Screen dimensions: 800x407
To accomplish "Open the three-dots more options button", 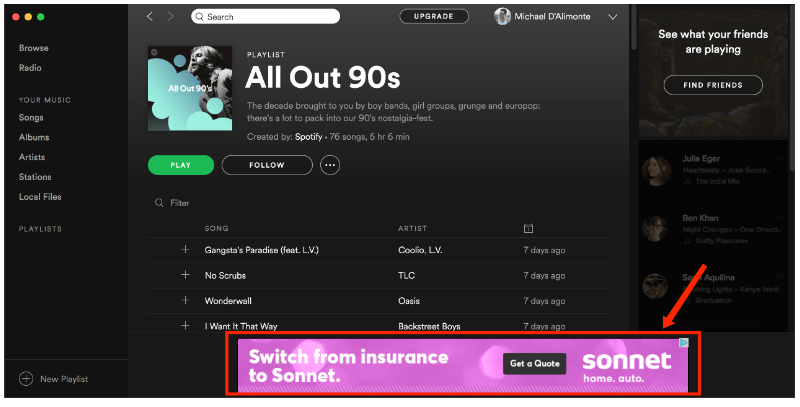I will pyautogui.click(x=330, y=165).
